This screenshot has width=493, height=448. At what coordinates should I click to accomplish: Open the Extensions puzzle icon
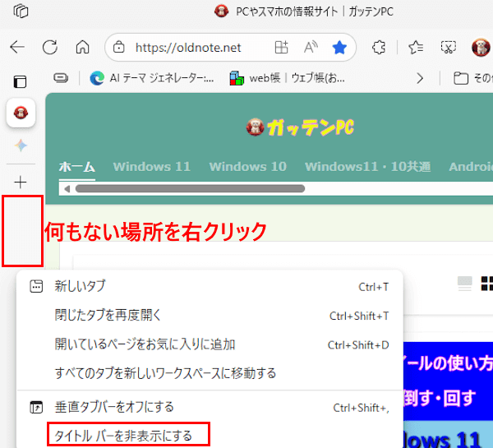coord(379,48)
